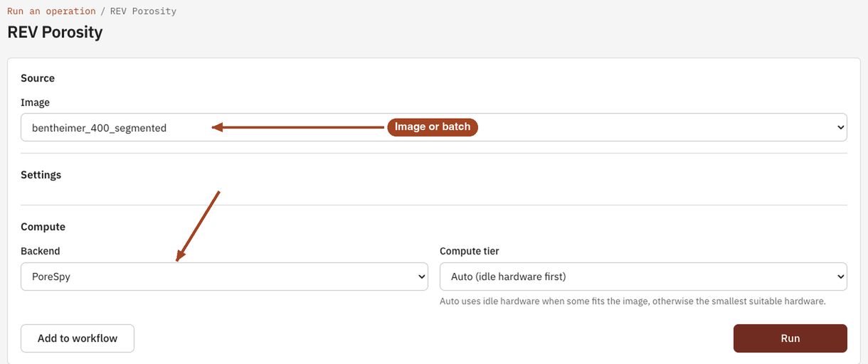Screen dimensions: 868x364
Task: Open the Image dropdown showing bentheimer_400_segmented
Action: click(x=434, y=127)
